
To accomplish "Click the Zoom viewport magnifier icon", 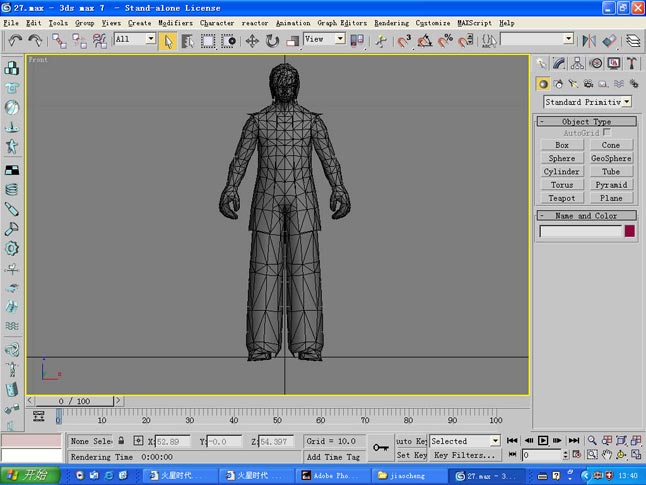I will coord(592,440).
